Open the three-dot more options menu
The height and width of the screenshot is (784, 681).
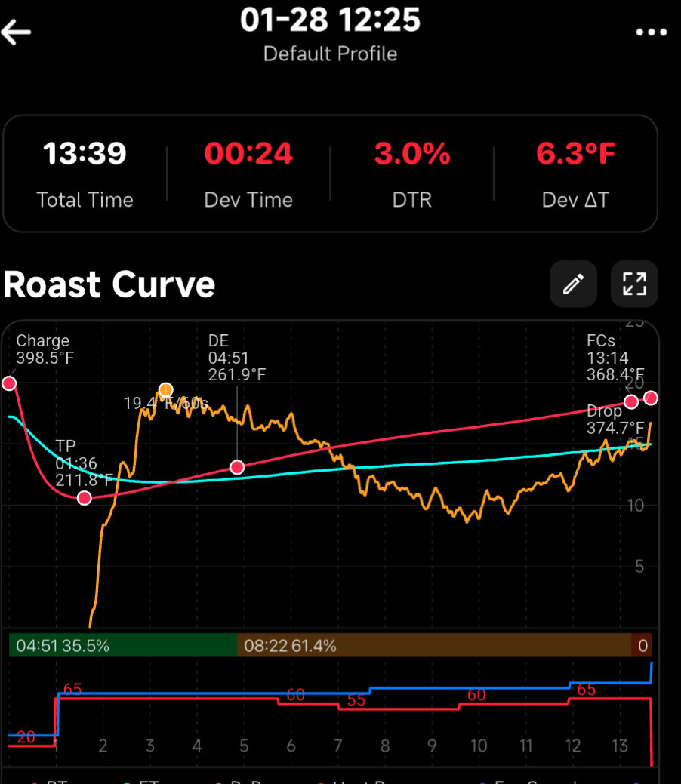(651, 32)
